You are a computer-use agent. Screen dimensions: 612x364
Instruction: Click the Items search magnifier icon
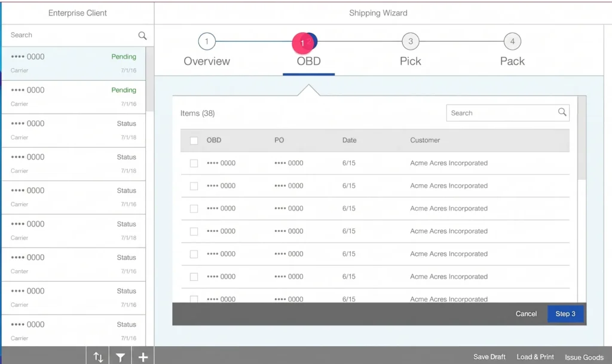pyautogui.click(x=562, y=112)
